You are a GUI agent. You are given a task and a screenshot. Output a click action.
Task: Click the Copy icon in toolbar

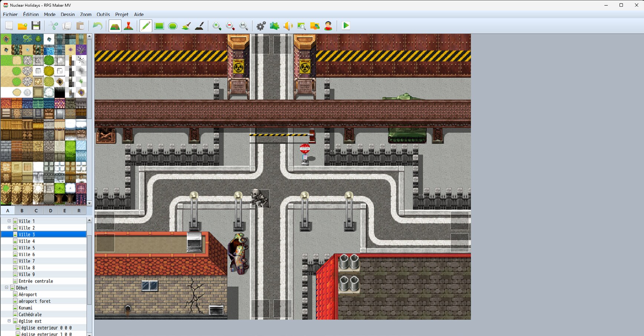[x=67, y=26]
